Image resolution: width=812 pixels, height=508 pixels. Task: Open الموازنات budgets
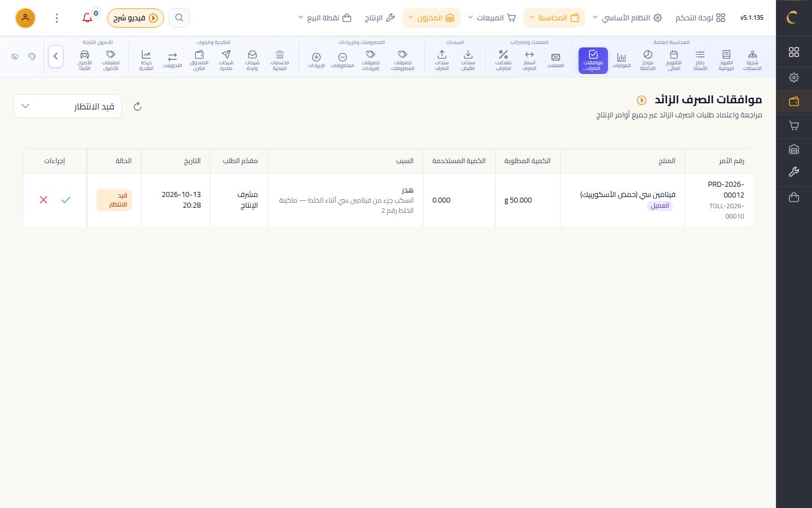pos(621,60)
